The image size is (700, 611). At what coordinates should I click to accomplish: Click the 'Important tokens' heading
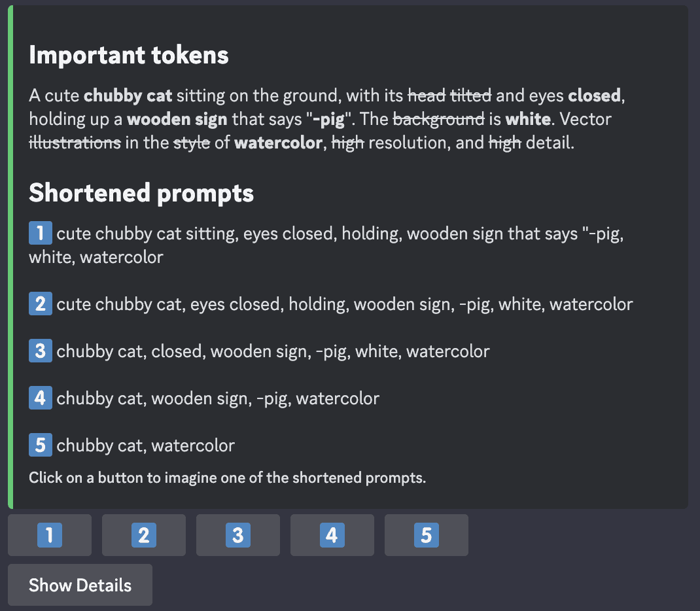click(129, 56)
